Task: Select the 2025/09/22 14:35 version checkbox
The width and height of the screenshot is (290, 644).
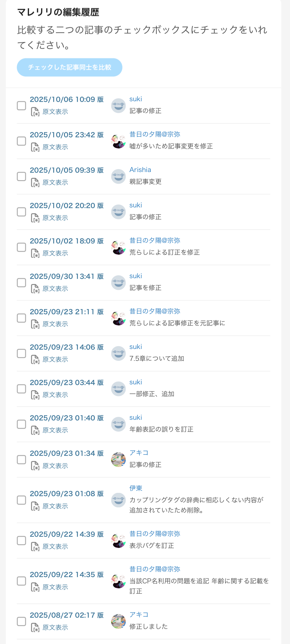Action: tap(21, 581)
